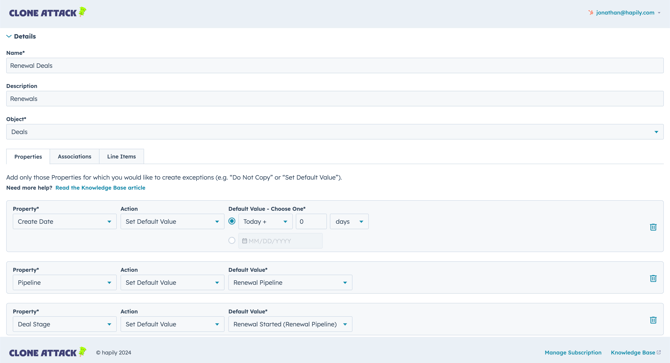Open the Deal Stage property dropdown
670x363 pixels.
[65, 325]
